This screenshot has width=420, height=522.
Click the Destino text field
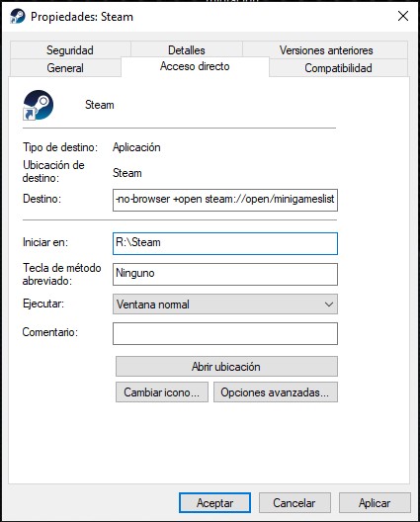coord(225,200)
